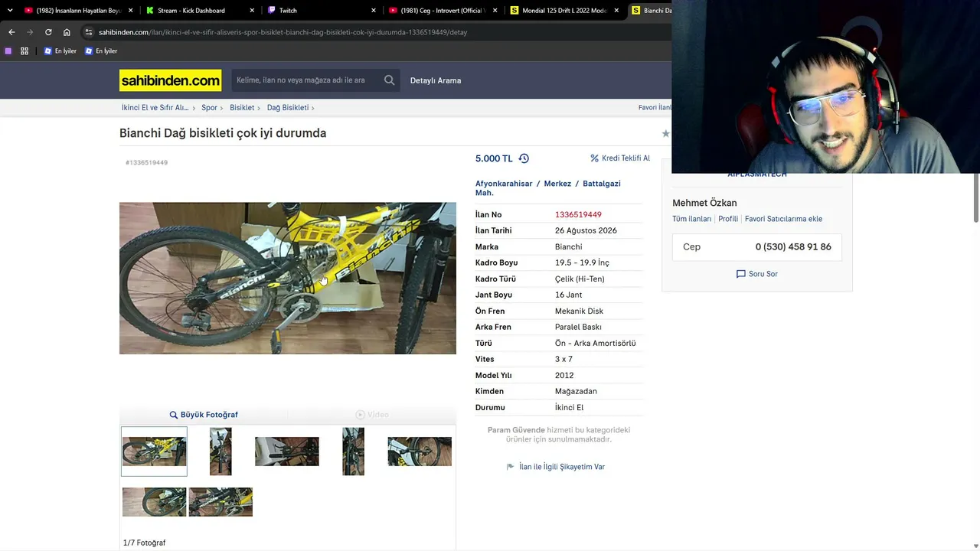Open the tab search dropdown arrow

(x=10, y=11)
